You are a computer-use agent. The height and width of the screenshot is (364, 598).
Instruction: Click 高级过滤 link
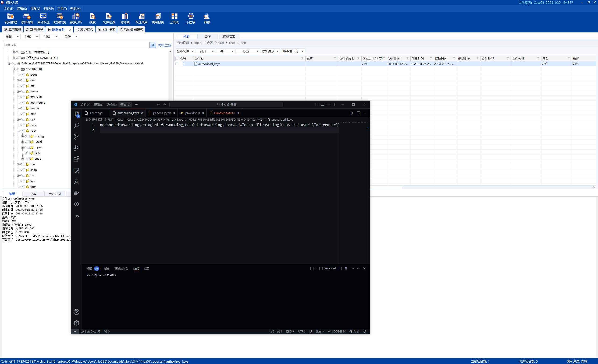(x=164, y=45)
